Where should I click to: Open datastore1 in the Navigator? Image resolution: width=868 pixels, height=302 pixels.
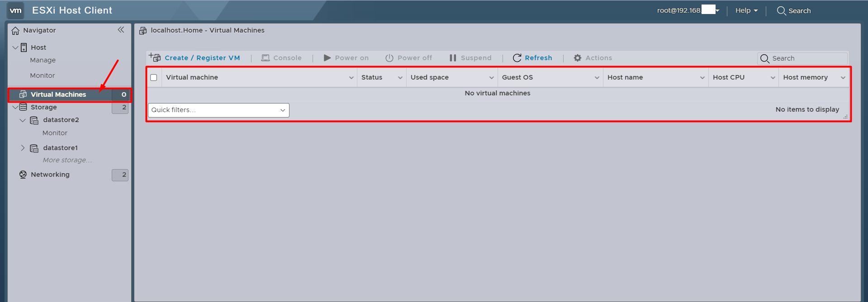tap(61, 148)
